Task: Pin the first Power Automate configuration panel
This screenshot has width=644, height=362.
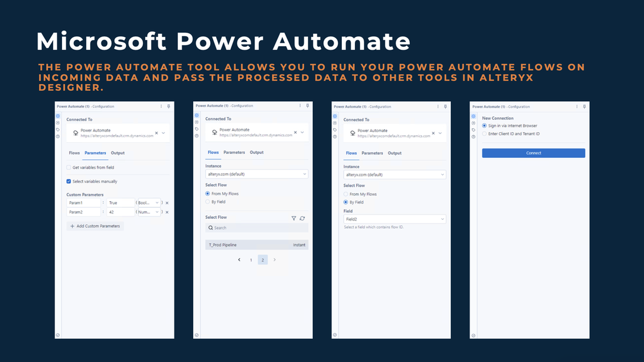Action: click(168, 106)
